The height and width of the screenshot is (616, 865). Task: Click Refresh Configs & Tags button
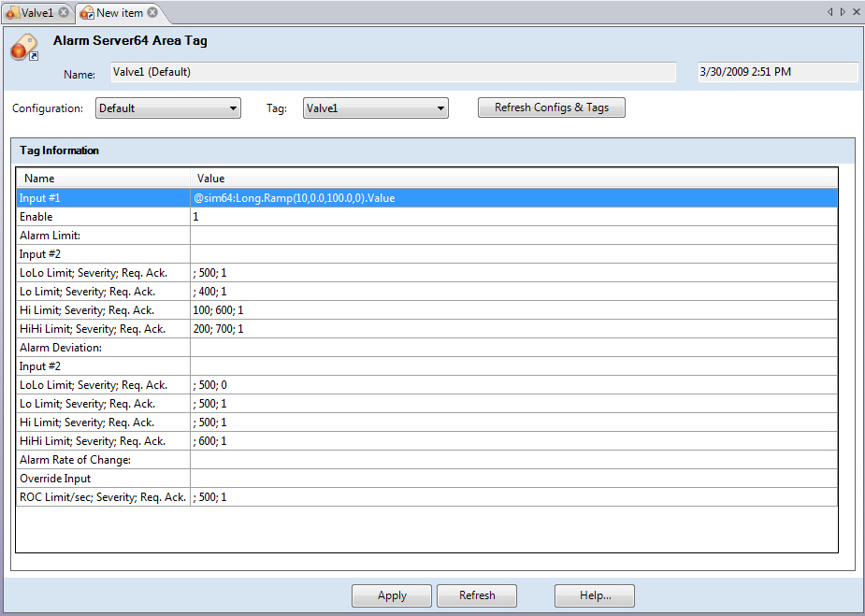(551, 107)
